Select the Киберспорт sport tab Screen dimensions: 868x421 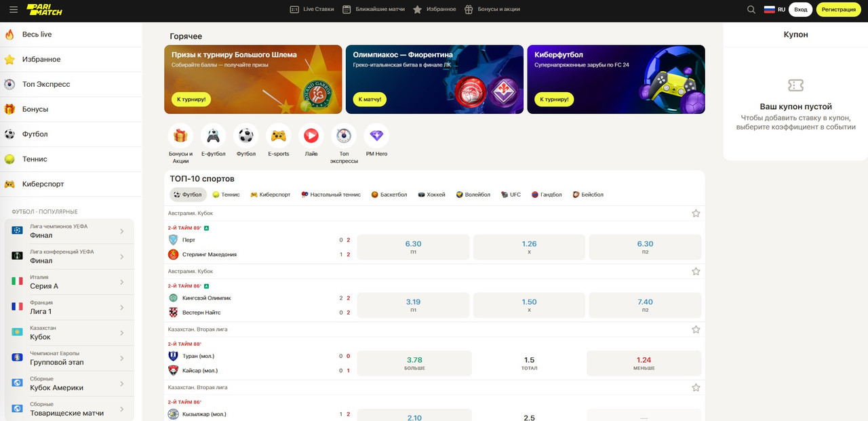pyautogui.click(x=271, y=195)
